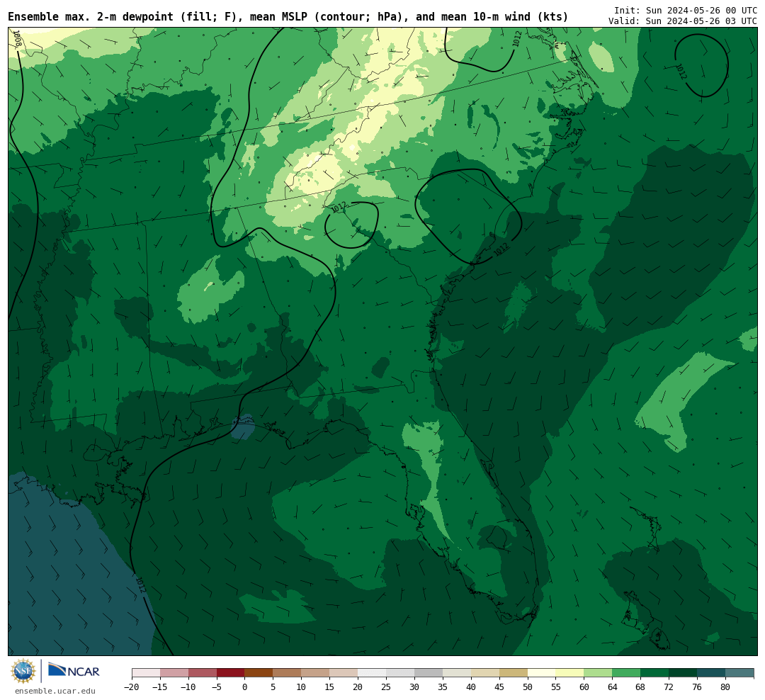Click the 20 colorbar tick label
The height and width of the screenshot is (700, 765).
pyautogui.click(x=358, y=687)
